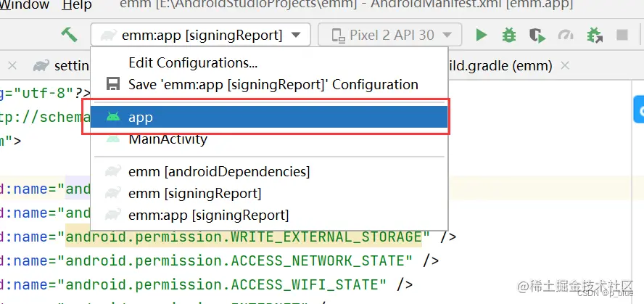Image resolution: width=644 pixels, height=304 pixels.
Task: Click Run with Coverage shield icon
Action: tap(537, 36)
